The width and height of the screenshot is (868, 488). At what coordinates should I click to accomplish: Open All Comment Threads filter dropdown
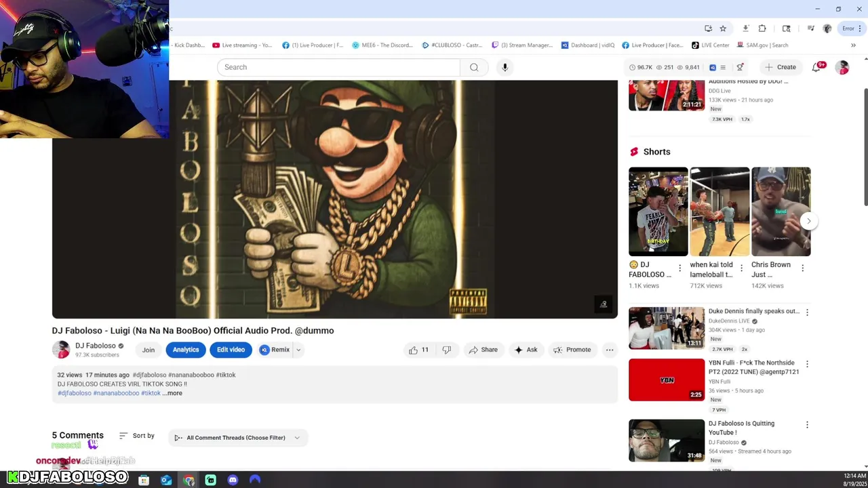coord(237,438)
